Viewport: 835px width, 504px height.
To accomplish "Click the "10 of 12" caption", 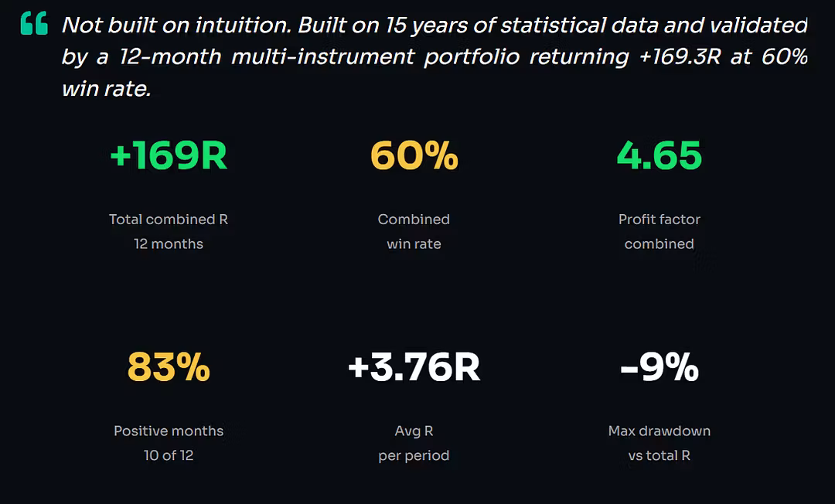I will (x=169, y=456).
